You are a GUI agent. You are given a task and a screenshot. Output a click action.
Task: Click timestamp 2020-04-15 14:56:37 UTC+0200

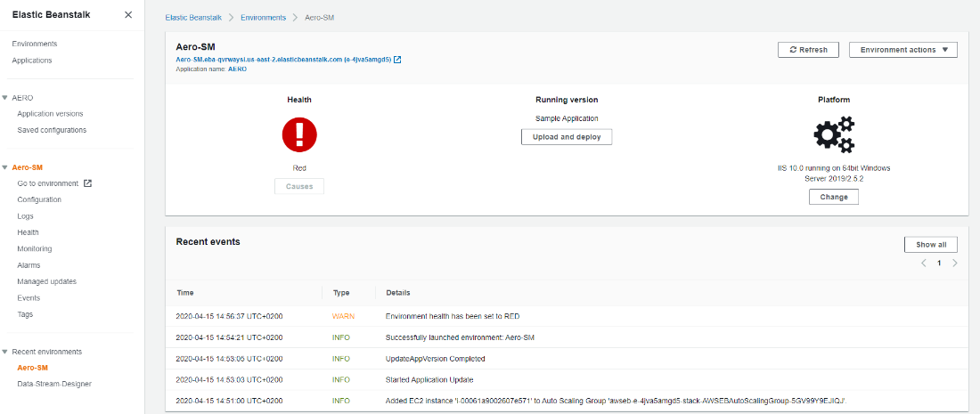point(229,317)
